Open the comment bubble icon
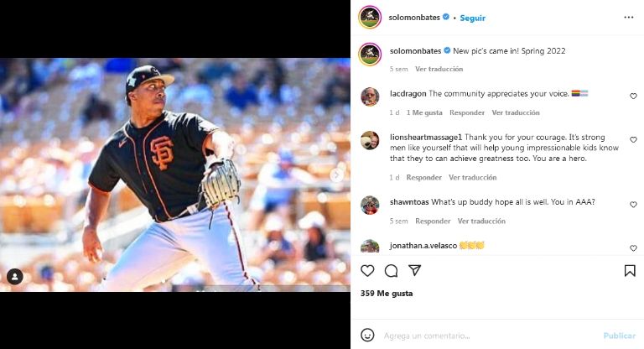 pyautogui.click(x=391, y=271)
